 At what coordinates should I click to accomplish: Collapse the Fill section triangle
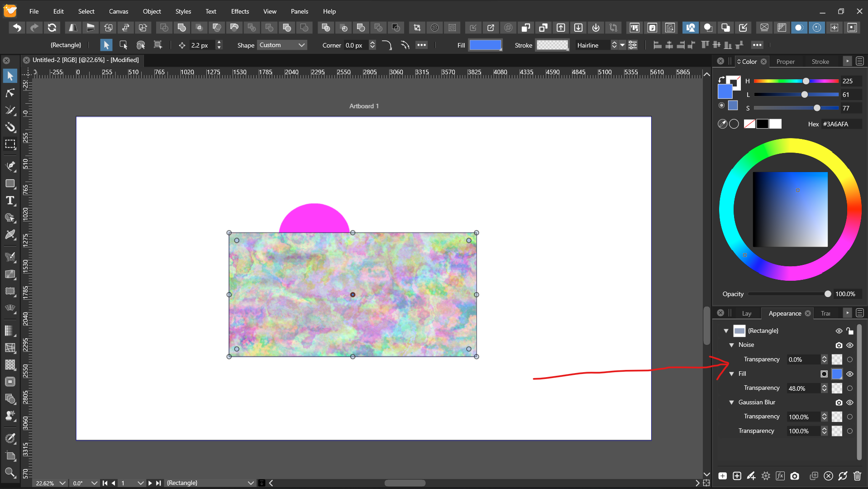(x=731, y=374)
